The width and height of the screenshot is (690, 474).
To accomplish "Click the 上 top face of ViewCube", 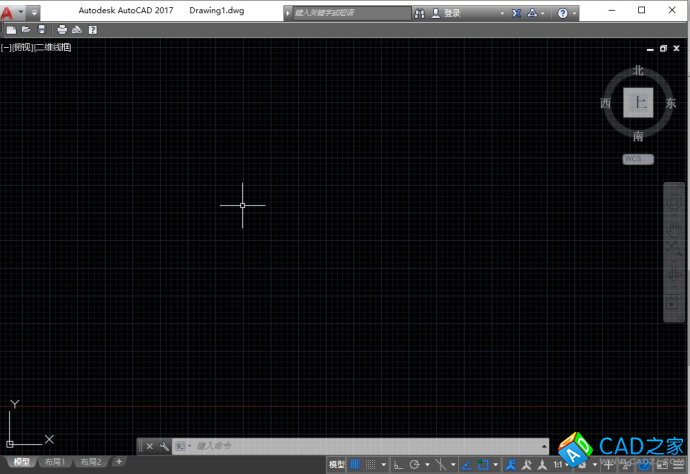I will [638, 103].
